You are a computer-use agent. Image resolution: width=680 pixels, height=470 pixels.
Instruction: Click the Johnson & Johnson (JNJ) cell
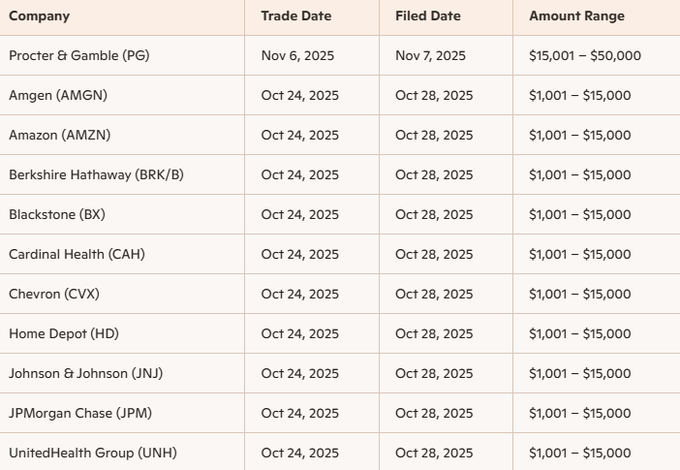pos(85,373)
